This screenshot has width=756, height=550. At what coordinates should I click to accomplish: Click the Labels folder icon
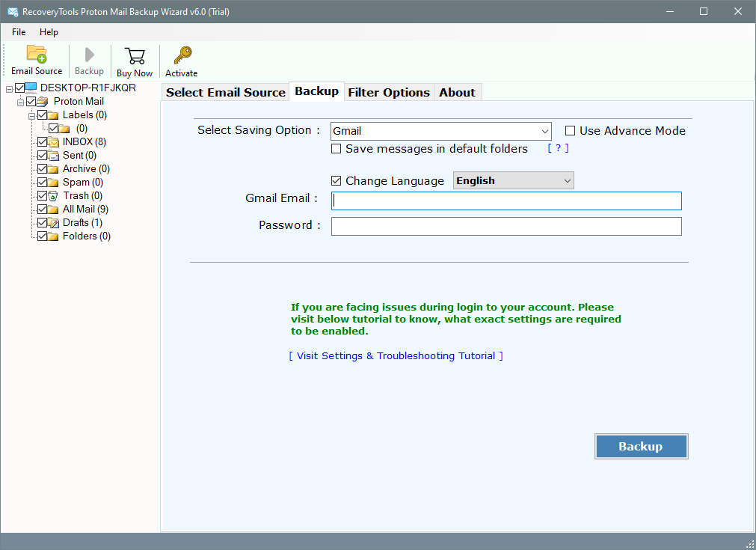point(53,114)
